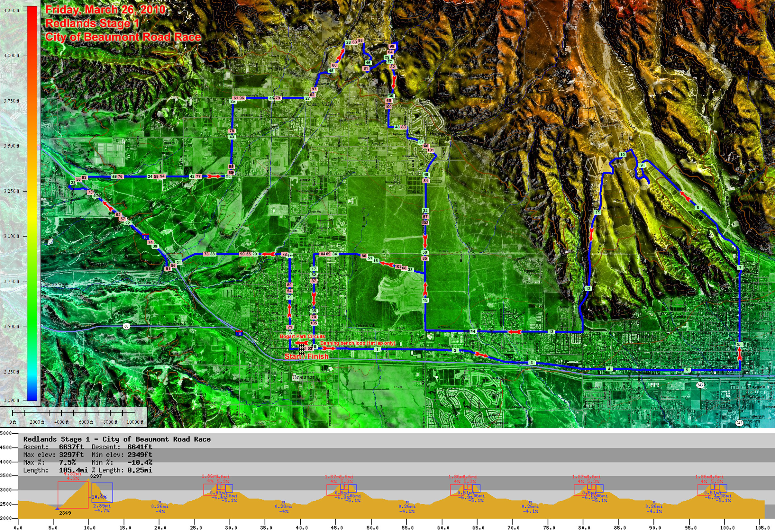Click the Cherry Valley map label
775x532 pixels.
coord(320,104)
